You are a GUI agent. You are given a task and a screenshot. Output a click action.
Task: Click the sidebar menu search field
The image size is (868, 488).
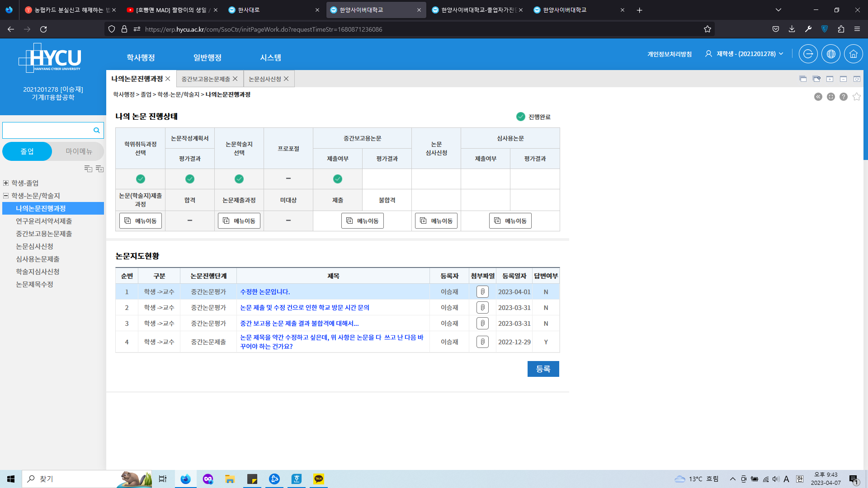coord(47,130)
